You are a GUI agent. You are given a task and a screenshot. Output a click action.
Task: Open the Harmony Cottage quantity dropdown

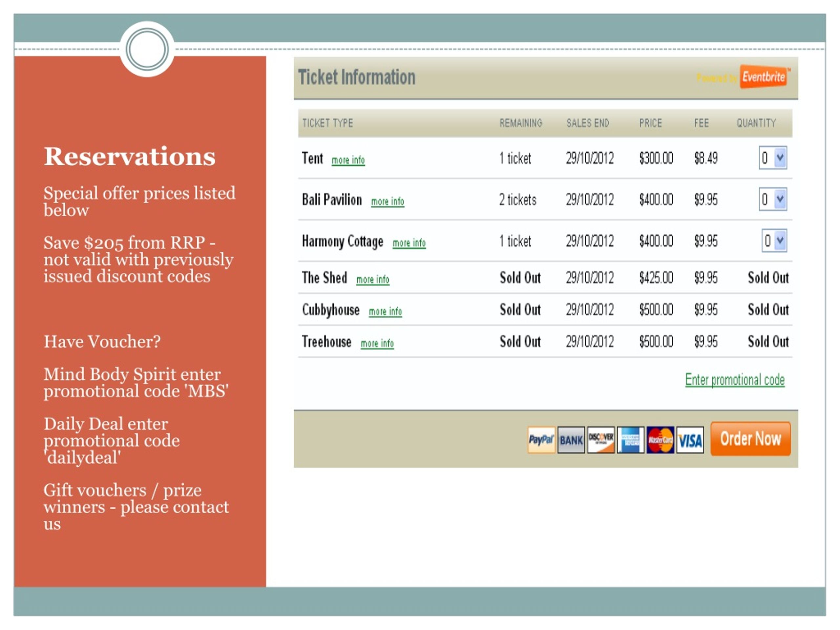780,240
